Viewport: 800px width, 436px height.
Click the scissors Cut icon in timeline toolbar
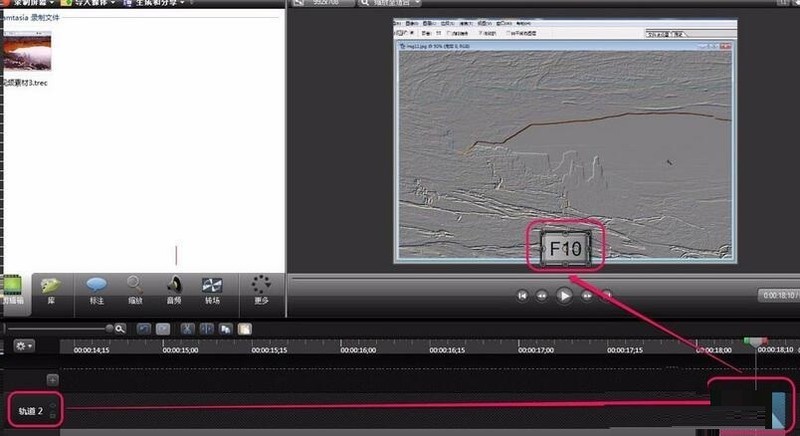[x=187, y=329]
